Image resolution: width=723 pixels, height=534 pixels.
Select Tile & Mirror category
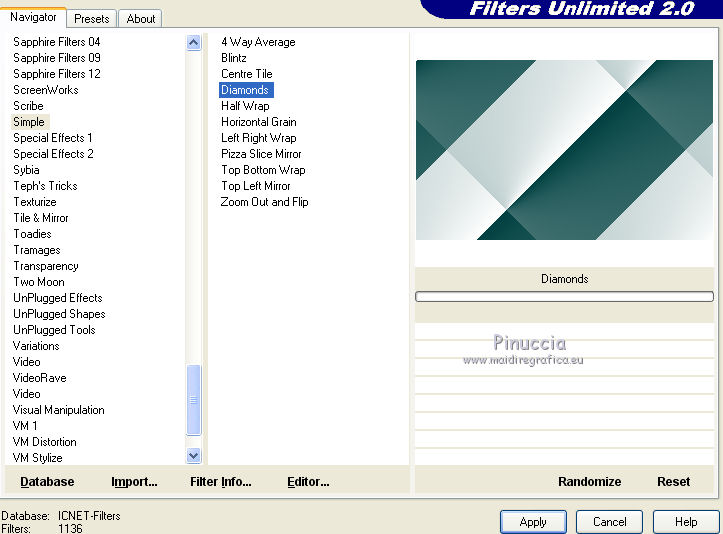coord(41,218)
